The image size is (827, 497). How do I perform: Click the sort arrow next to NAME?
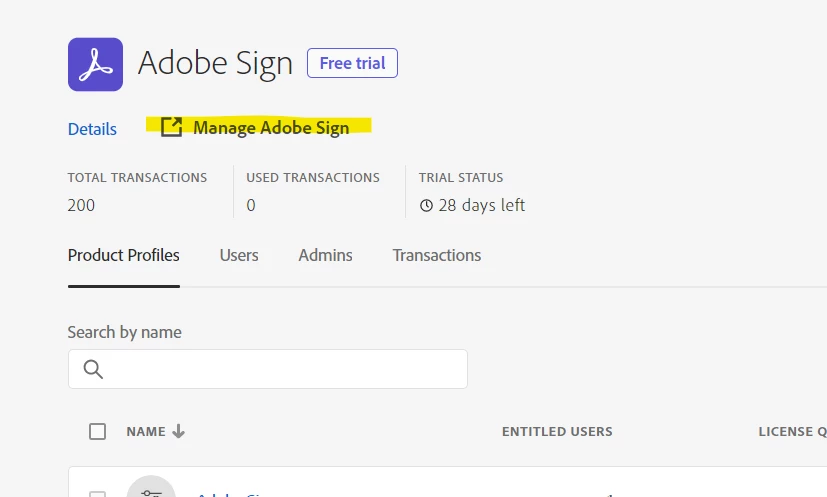[179, 432]
